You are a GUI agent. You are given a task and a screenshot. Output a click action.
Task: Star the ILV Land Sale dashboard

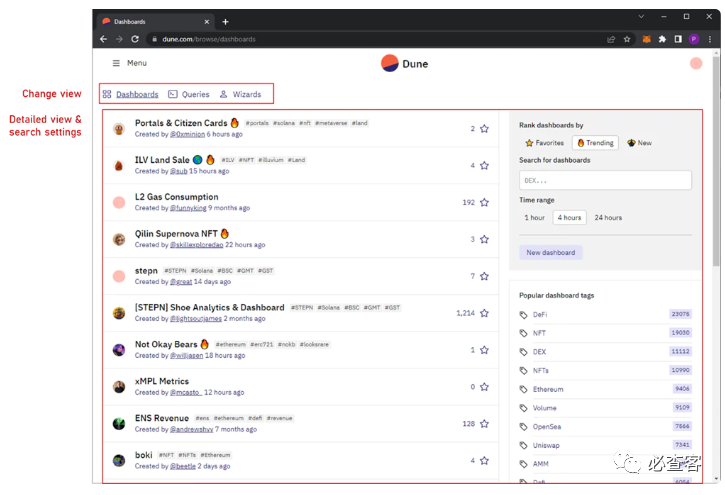484,165
